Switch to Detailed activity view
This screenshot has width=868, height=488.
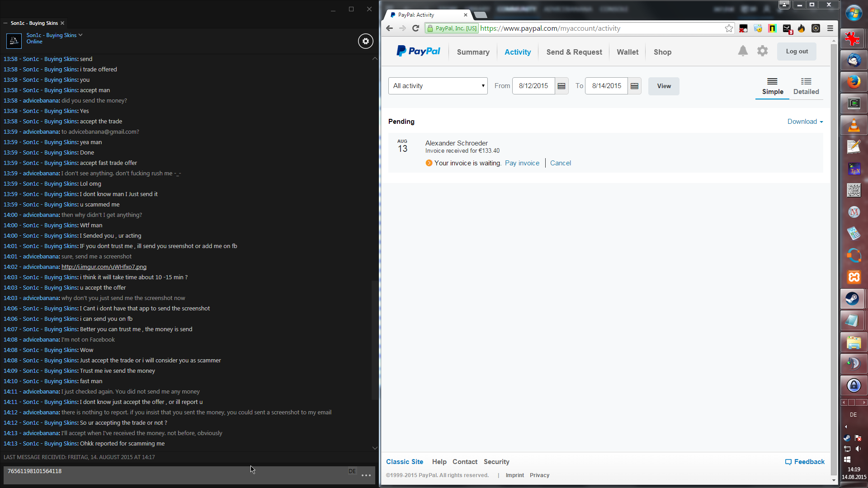(x=806, y=86)
